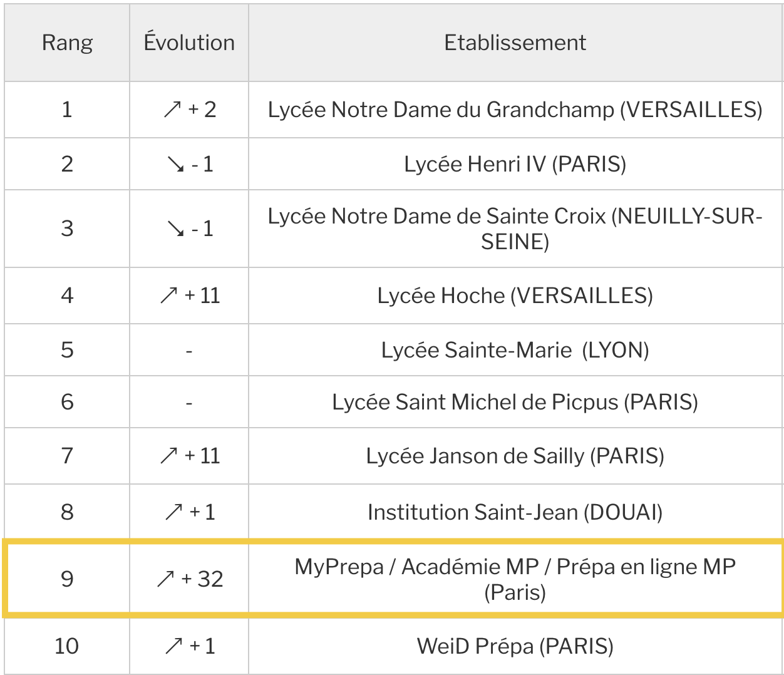Click the rank number 10 cell
This screenshot has height=675, width=784.
tap(67, 646)
